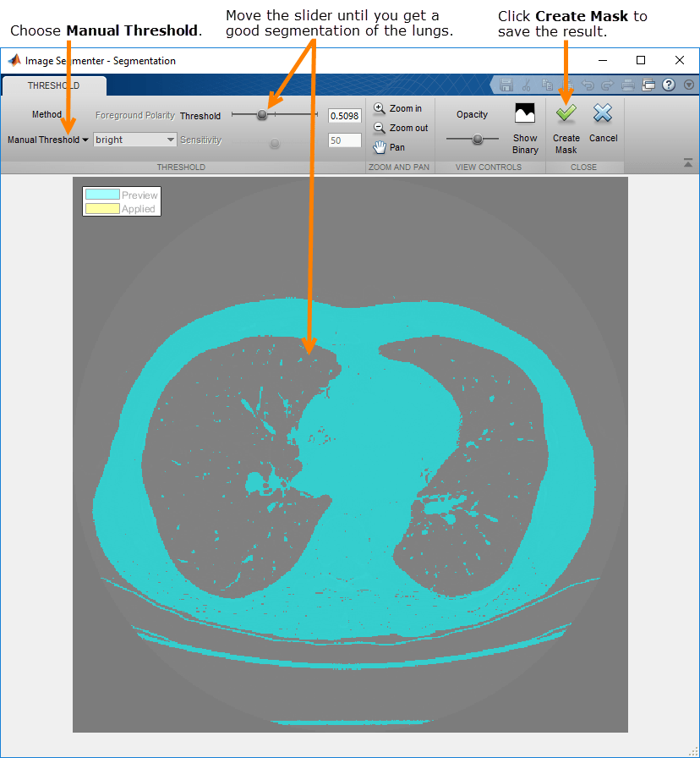Click the Redo arrow icon

coord(607,85)
